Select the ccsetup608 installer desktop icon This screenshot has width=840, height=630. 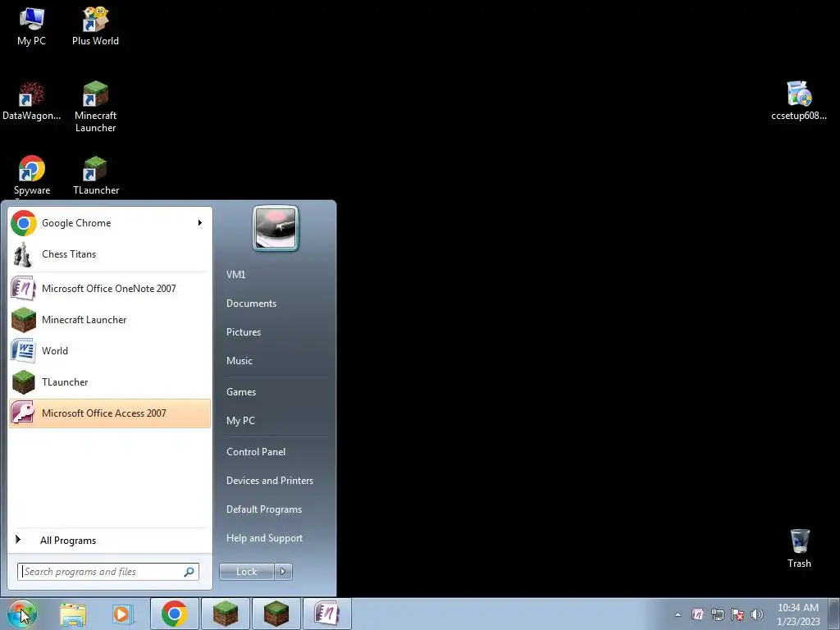pos(799,101)
